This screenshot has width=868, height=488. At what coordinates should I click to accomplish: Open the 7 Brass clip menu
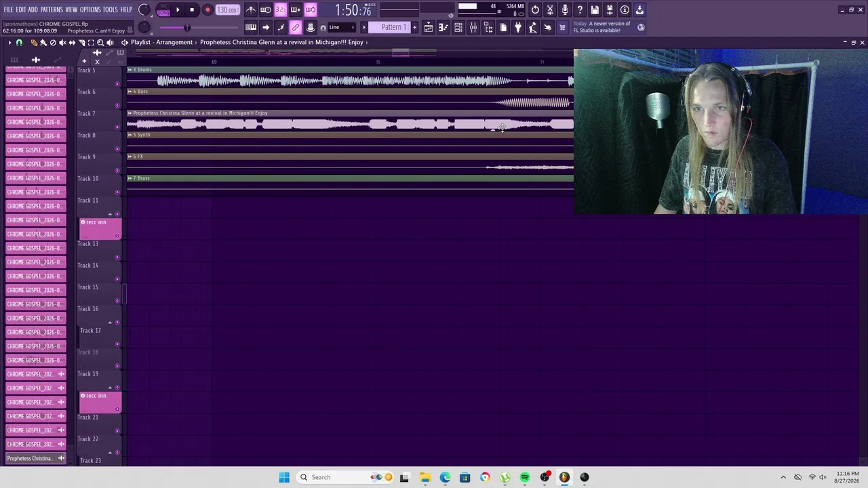130,178
